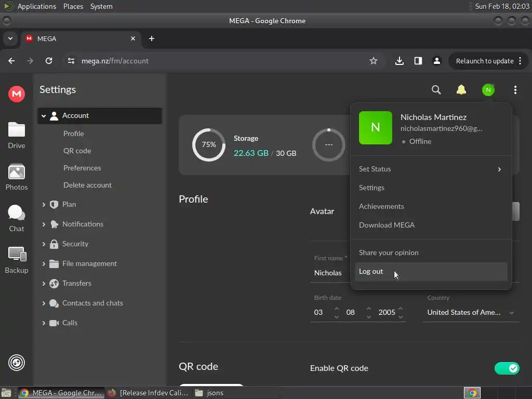Open Chrome profile icon
532x399 pixels.
pyautogui.click(x=436, y=61)
